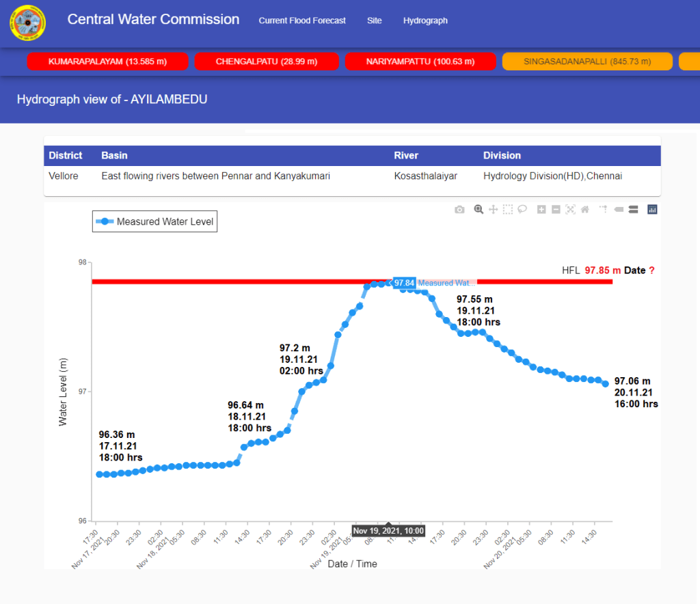This screenshot has width=700, height=604.
Task: Click the Zoom out minus icon
Action: coord(556,210)
